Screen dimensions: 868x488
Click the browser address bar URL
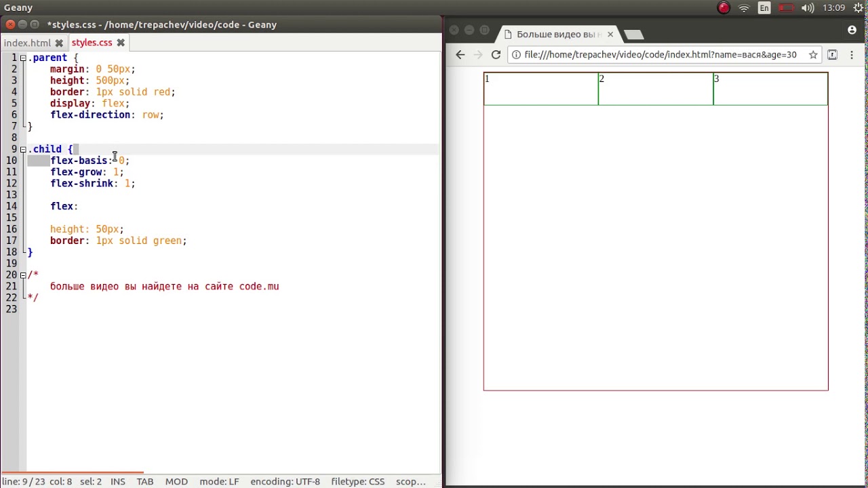[x=660, y=55]
